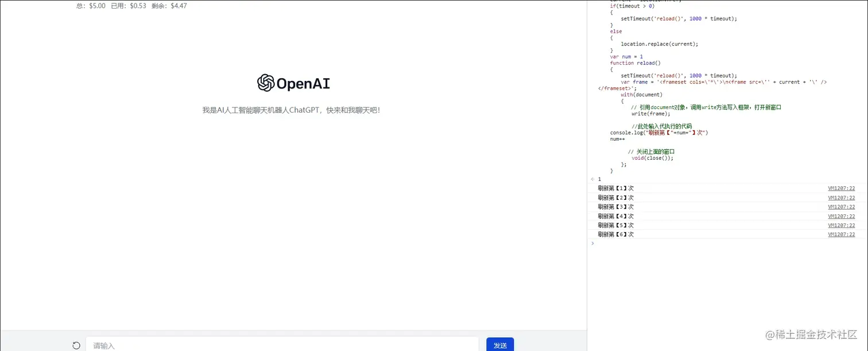Viewport: 868px width, 351px height.
Task: Click the code line location.replace(current);
Action: [660, 44]
